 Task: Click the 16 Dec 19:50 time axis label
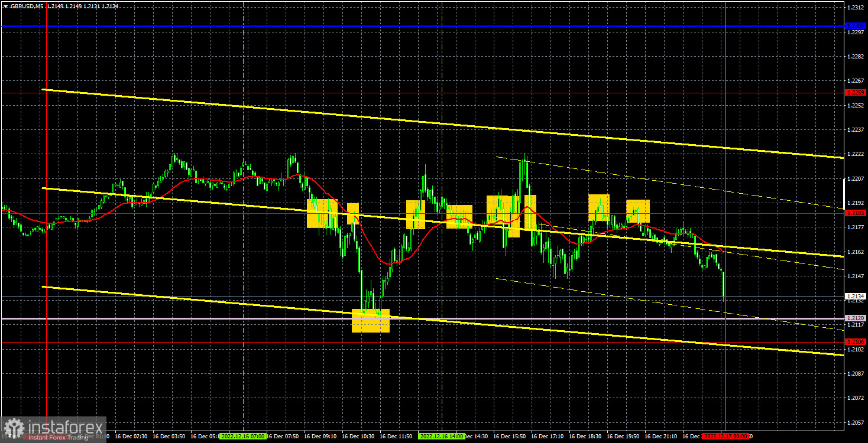pos(623,437)
